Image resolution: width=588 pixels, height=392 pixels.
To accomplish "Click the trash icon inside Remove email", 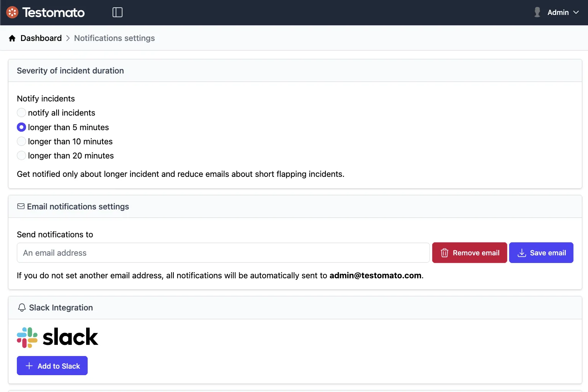I will (x=444, y=253).
